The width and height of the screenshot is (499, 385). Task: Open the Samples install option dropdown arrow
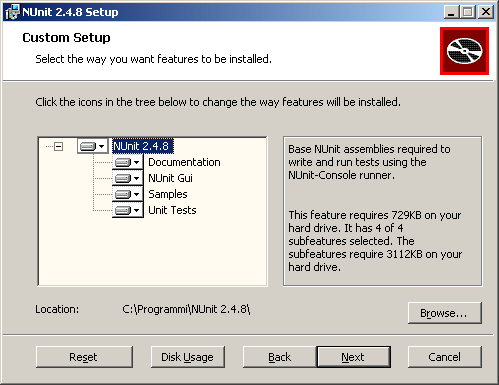point(136,194)
